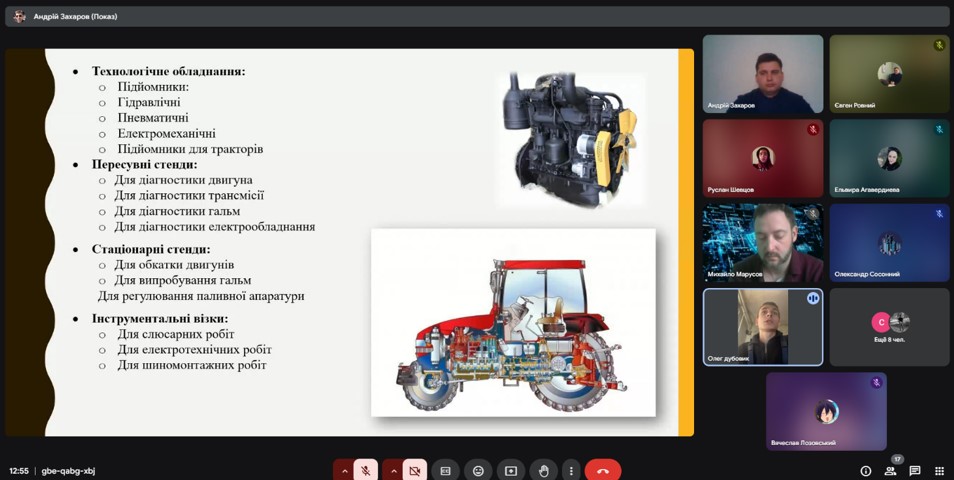Click slide text 'Для обкатки двигунів'
The width and height of the screenshot is (954, 480).
point(174,265)
